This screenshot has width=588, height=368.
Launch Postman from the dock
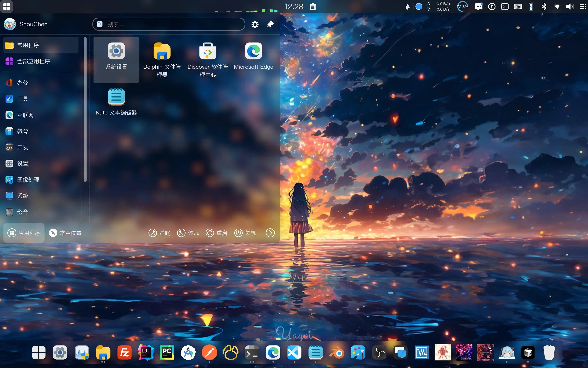[x=209, y=352]
